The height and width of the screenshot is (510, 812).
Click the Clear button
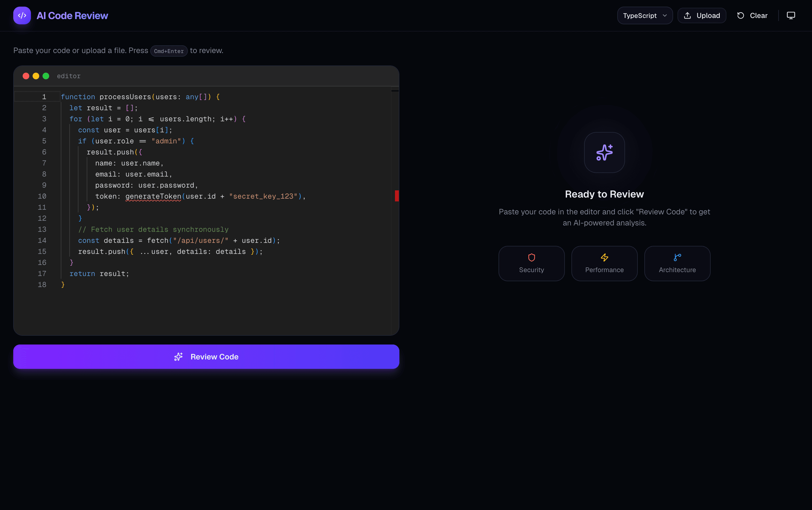pyautogui.click(x=752, y=15)
